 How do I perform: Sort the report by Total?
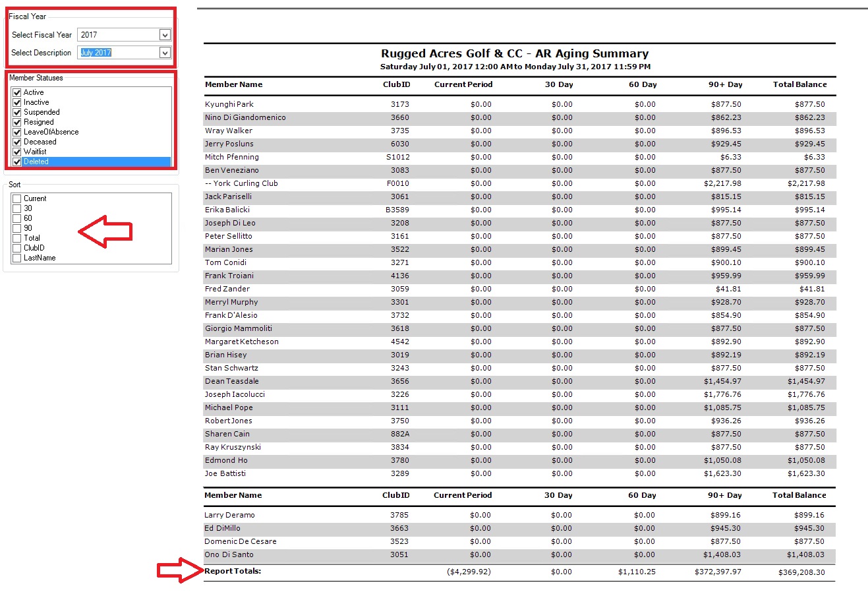(x=17, y=239)
